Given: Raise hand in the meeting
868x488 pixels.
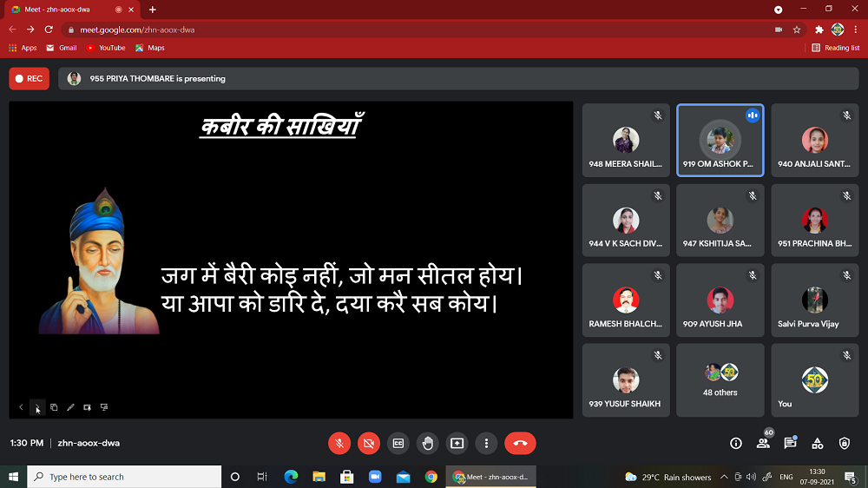Looking at the screenshot, I should [427, 443].
